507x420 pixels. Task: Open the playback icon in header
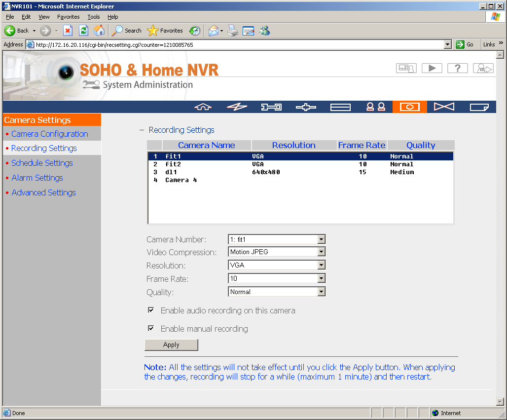(432, 68)
